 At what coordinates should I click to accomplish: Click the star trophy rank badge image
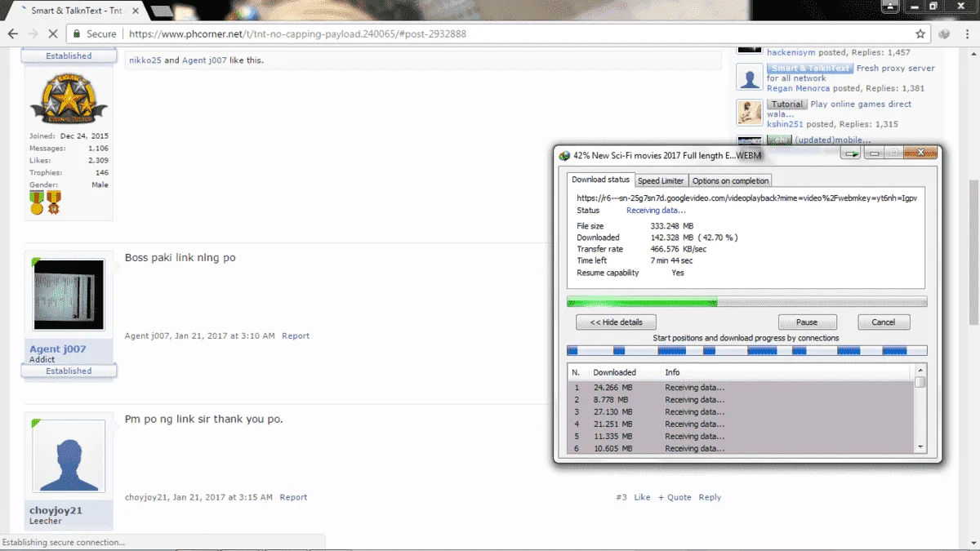pos(69,98)
